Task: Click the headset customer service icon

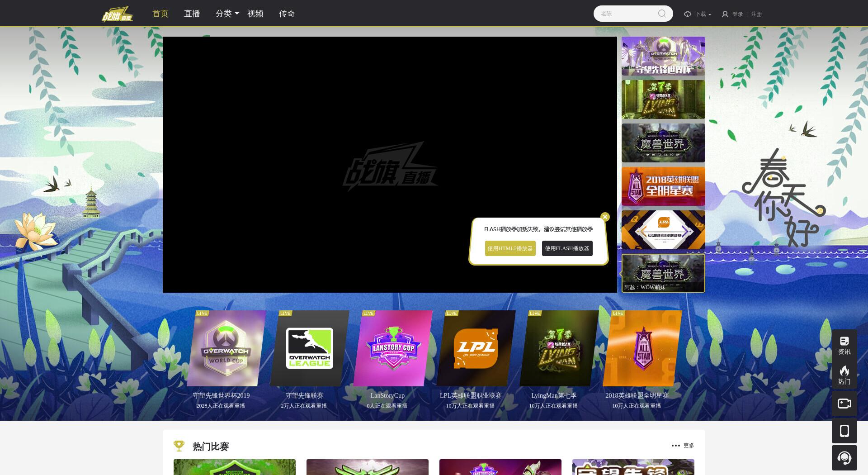Action: tap(844, 458)
